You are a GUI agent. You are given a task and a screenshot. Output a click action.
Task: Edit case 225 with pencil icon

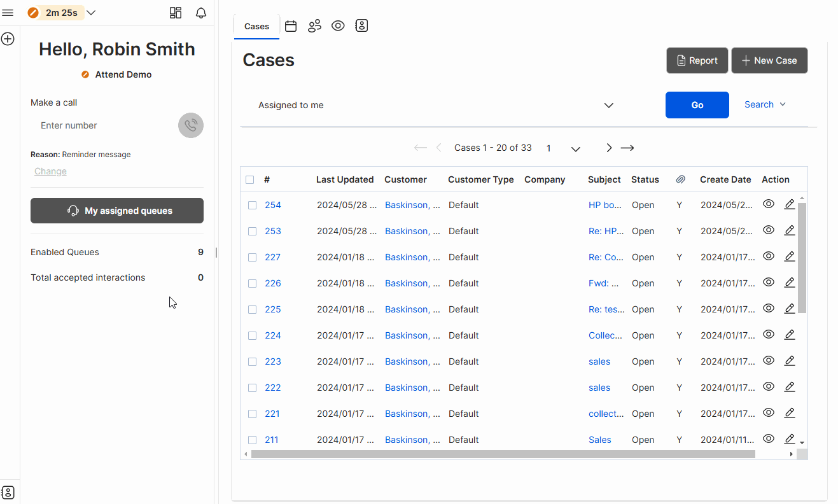click(790, 308)
